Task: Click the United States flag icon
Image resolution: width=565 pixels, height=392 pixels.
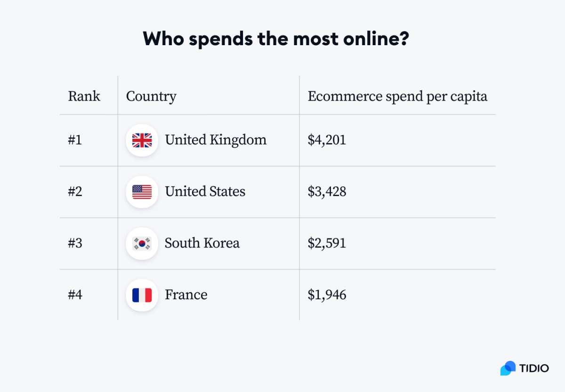Action: click(142, 192)
